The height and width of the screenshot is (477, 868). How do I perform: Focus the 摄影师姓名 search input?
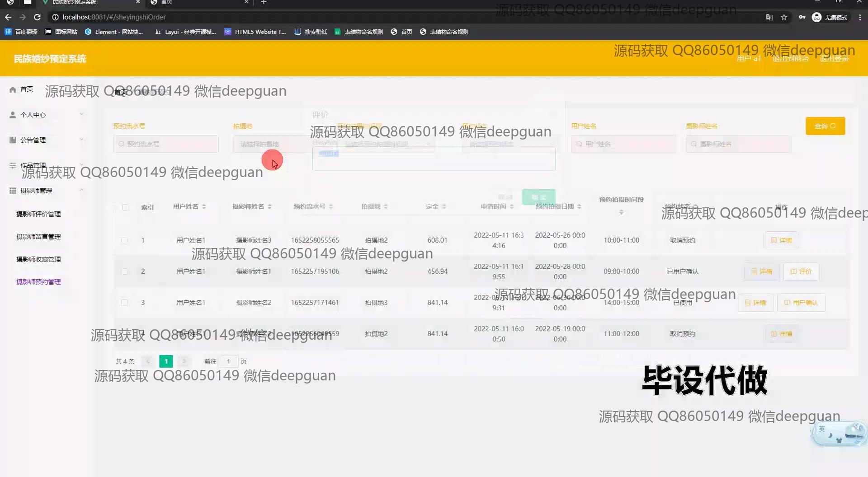(x=738, y=144)
